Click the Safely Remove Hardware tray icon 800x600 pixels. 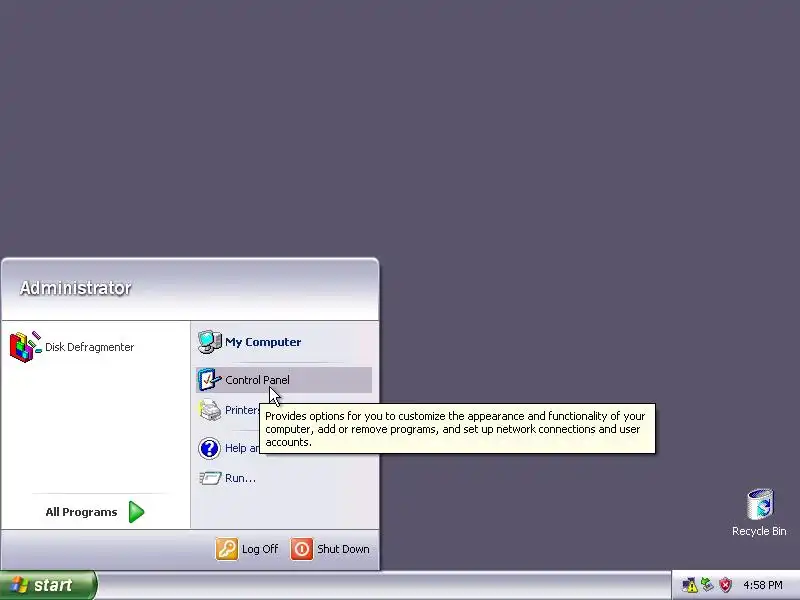pyautogui.click(x=707, y=584)
